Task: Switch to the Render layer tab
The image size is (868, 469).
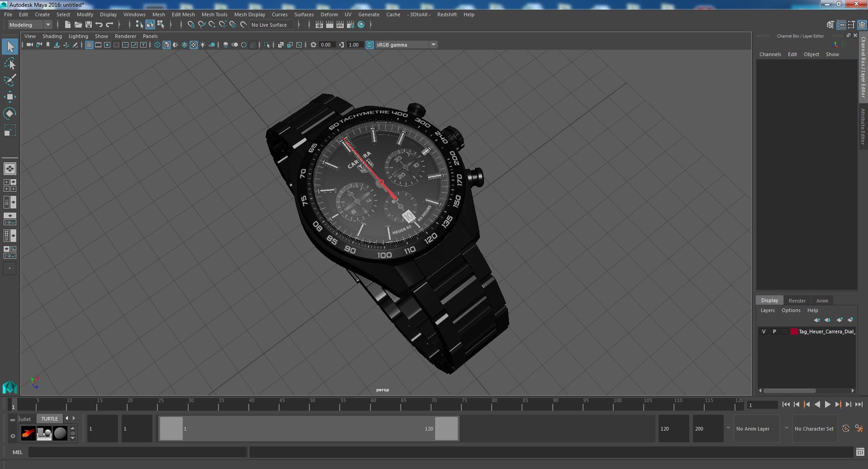Action: (797, 300)
